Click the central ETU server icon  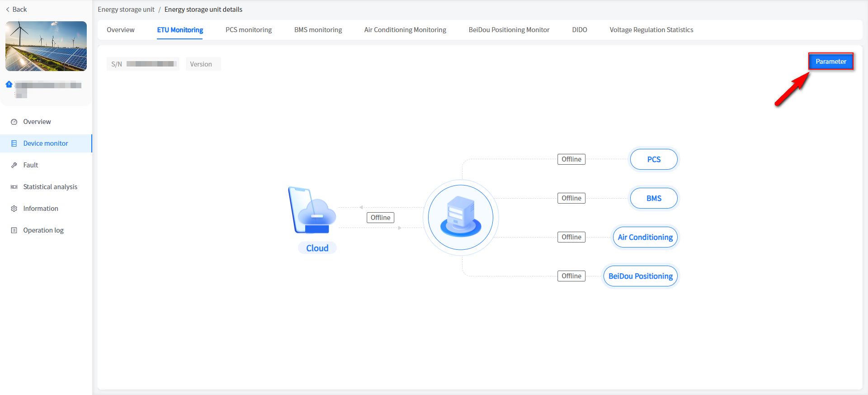click(x=461, y=218)
